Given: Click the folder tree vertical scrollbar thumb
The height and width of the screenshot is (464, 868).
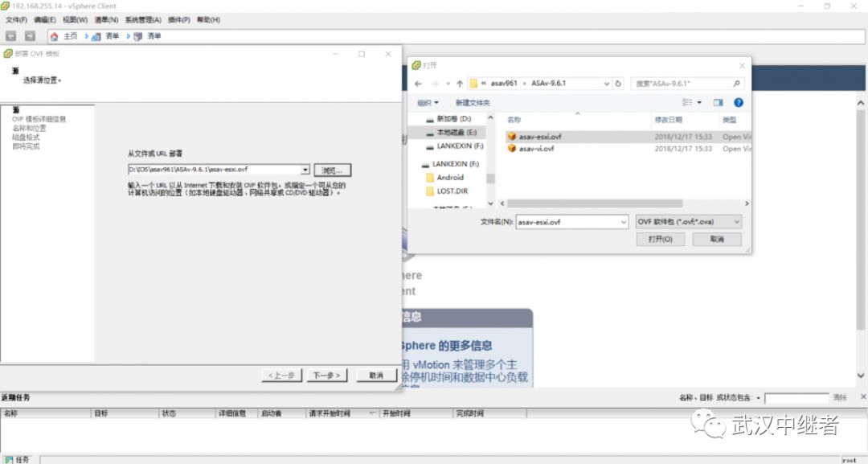Looking at the screenshot, I should 490,179.
